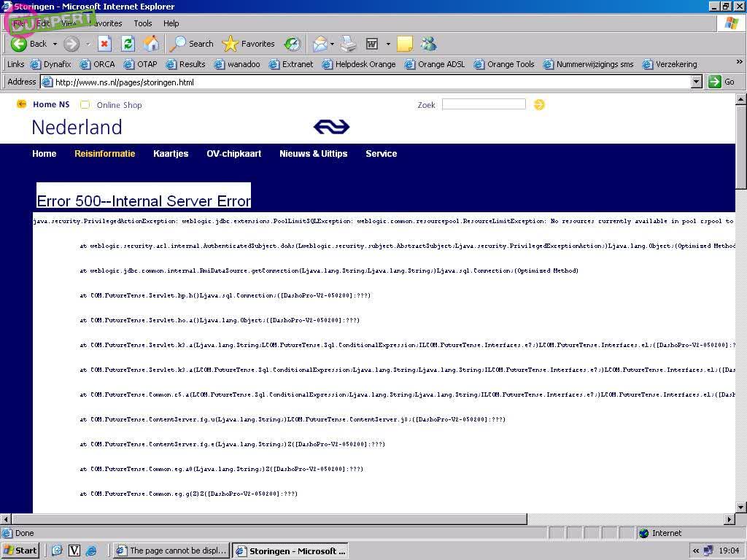The image size is (747, 560).
Task: Open the Tools menu
Action: (142, 23)
